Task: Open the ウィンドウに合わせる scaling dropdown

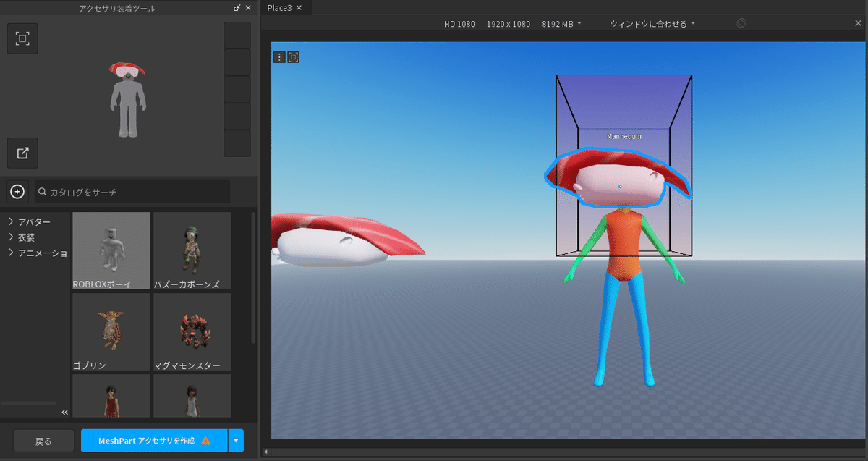Action: tap(652, 24)
